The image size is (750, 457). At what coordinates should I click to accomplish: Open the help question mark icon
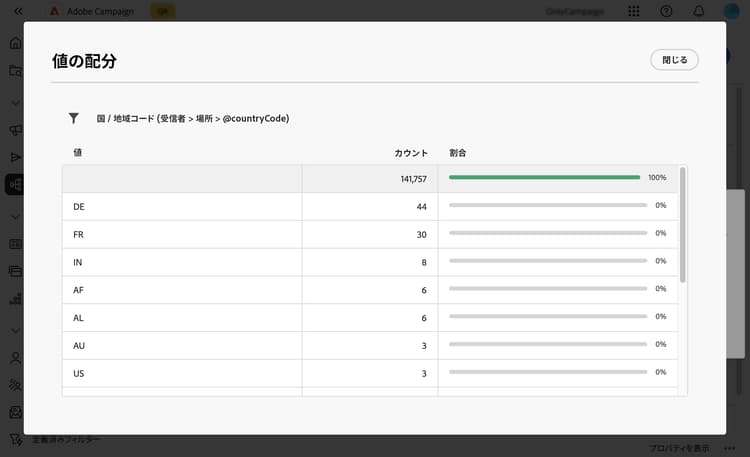coord(666,11)
